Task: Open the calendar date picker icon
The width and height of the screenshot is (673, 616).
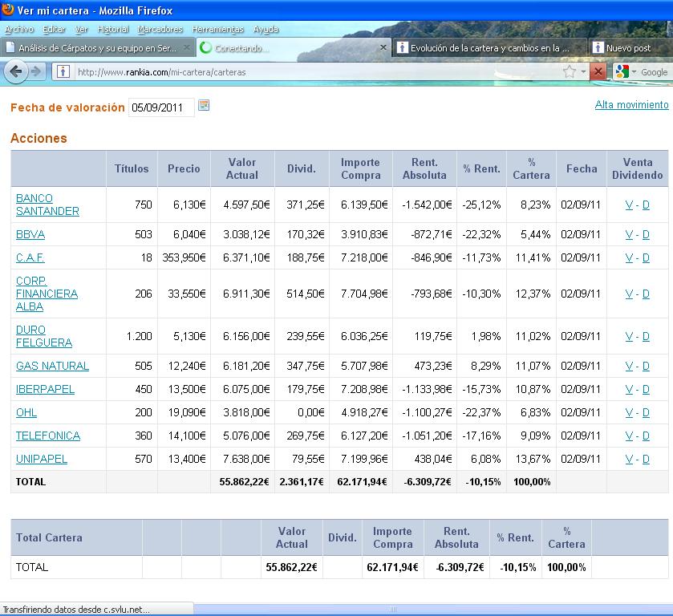Action: pyautogui.click(x=204, y=106)
